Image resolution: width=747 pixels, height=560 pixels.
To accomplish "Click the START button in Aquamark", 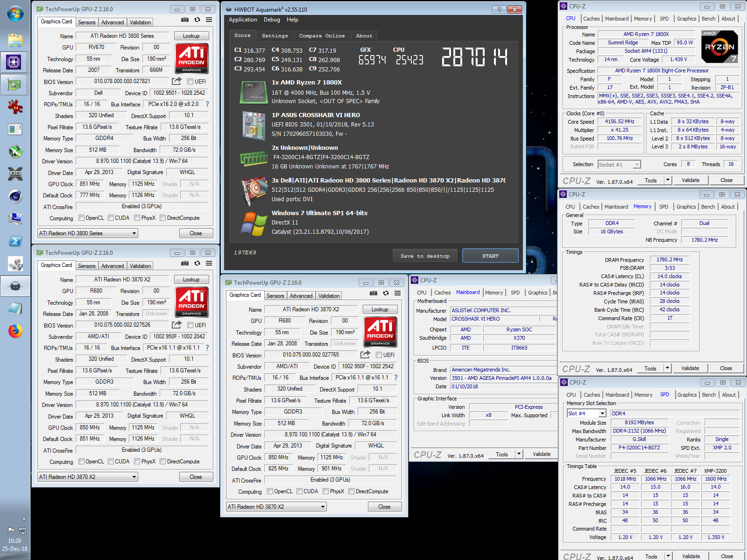I will (x=490, y=256).
